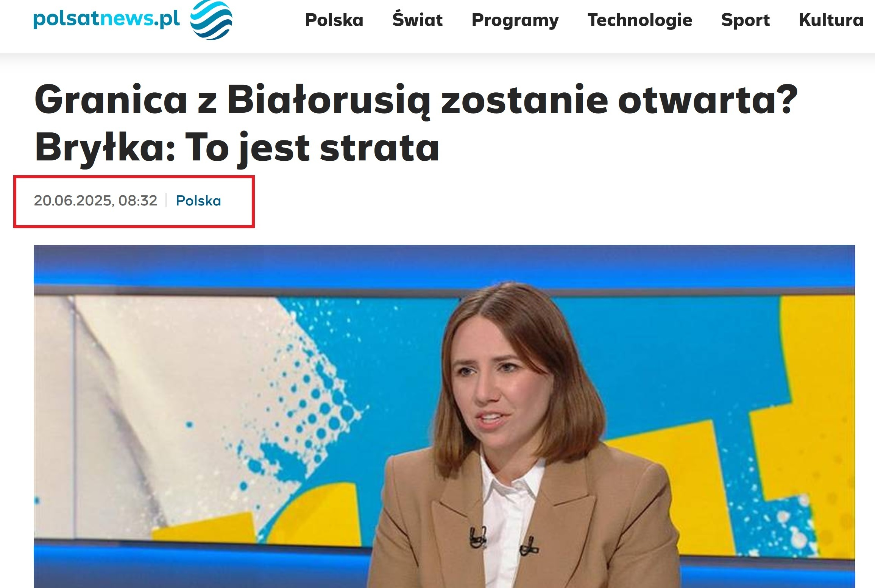Click the publication date 20.06.2025
Image resolution: width=875 pixels, height=588 pixels.
[x=73, y=201]
